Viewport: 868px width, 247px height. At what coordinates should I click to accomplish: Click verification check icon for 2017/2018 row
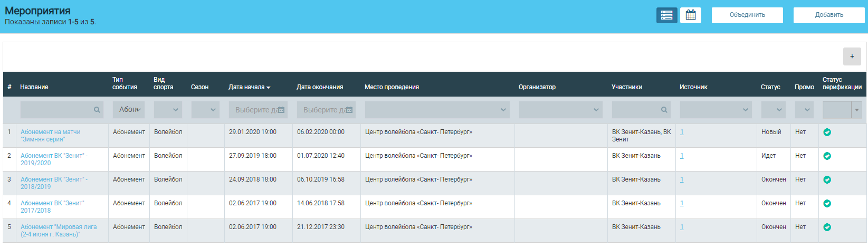click(827, 204)
